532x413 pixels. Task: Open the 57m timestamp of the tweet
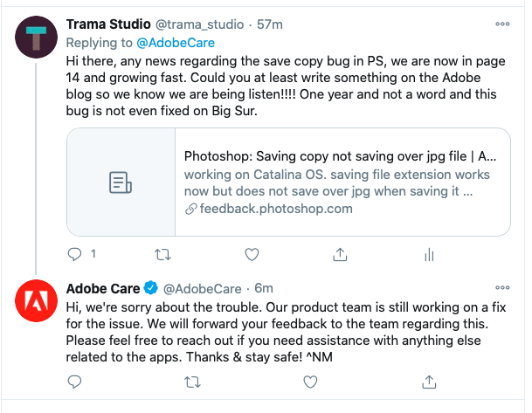[270, 24]
